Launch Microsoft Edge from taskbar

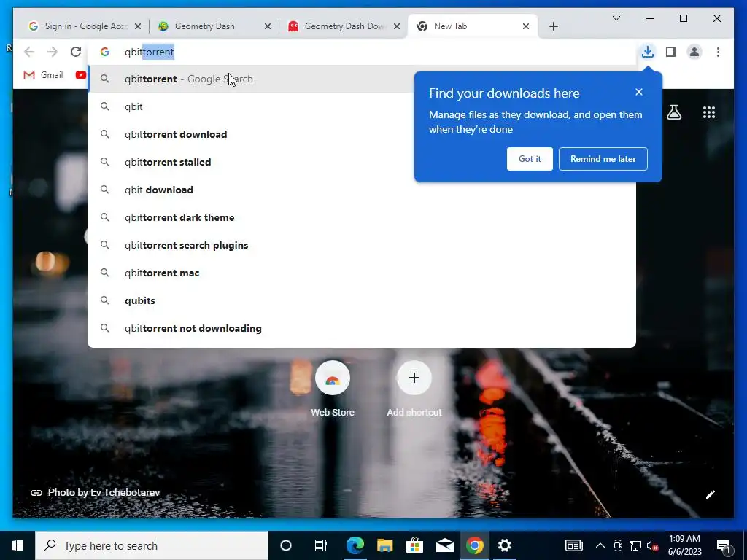point(355,545)
